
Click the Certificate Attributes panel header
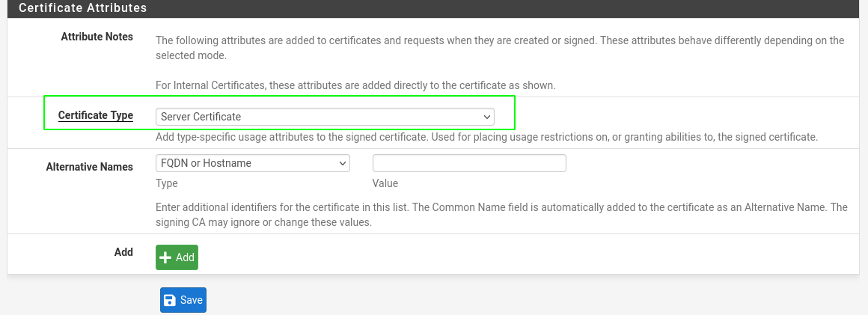tap(434, 8)
